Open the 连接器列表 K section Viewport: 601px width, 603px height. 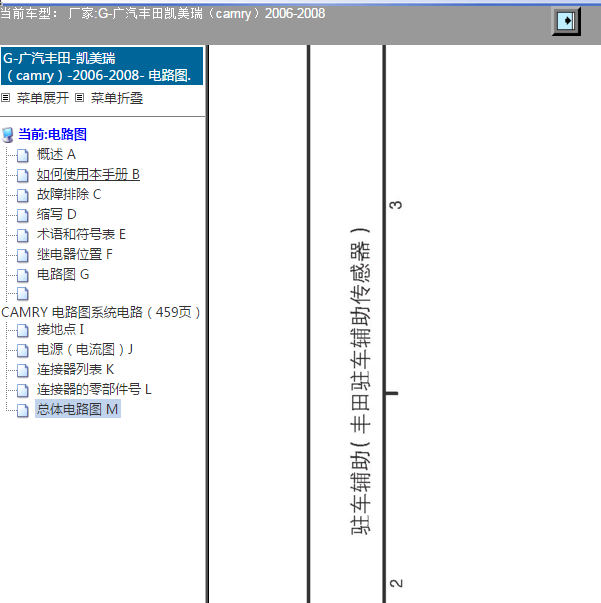coord(75,369)
